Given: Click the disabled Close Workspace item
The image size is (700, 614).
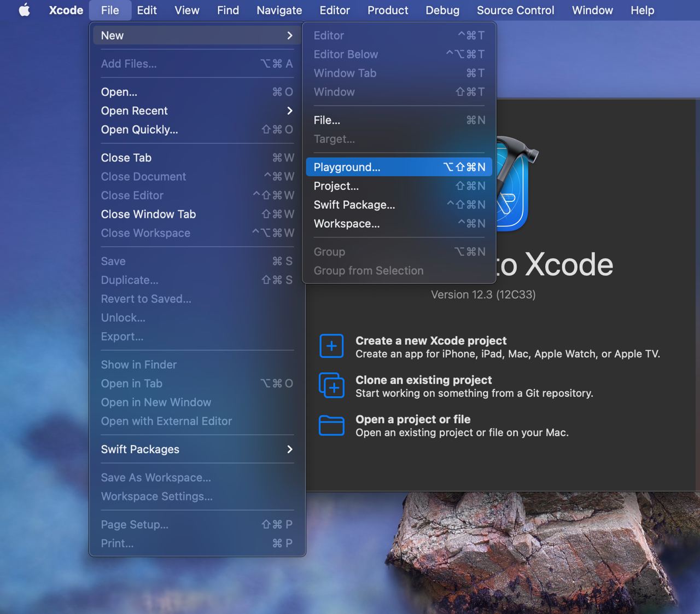Looking at the screenshot, I should point(197,233).
